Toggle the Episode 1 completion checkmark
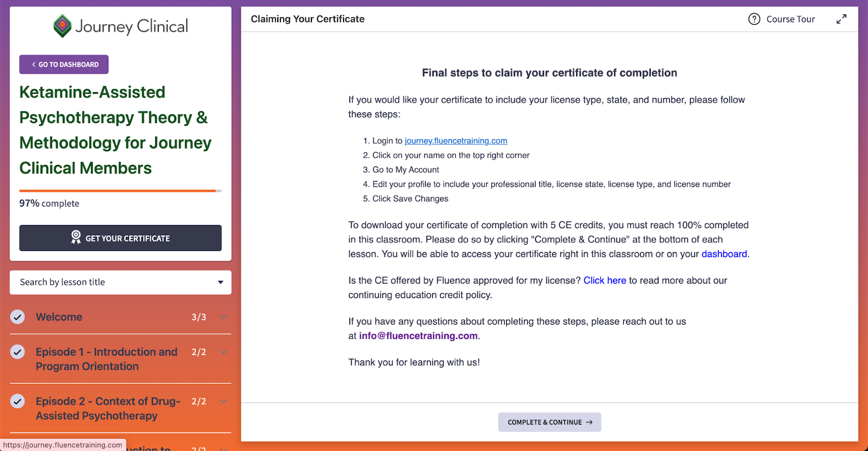The image size is (868, 451). [18, 352]
